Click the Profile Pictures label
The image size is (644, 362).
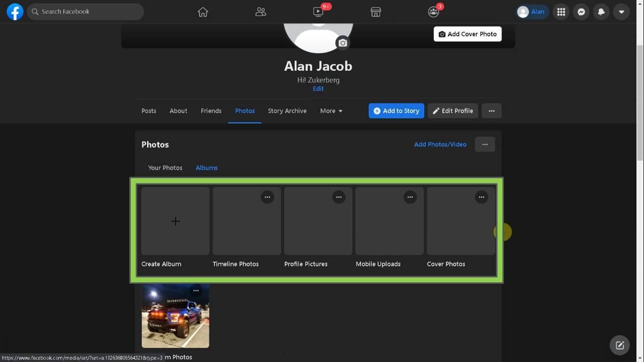(306, 264)
